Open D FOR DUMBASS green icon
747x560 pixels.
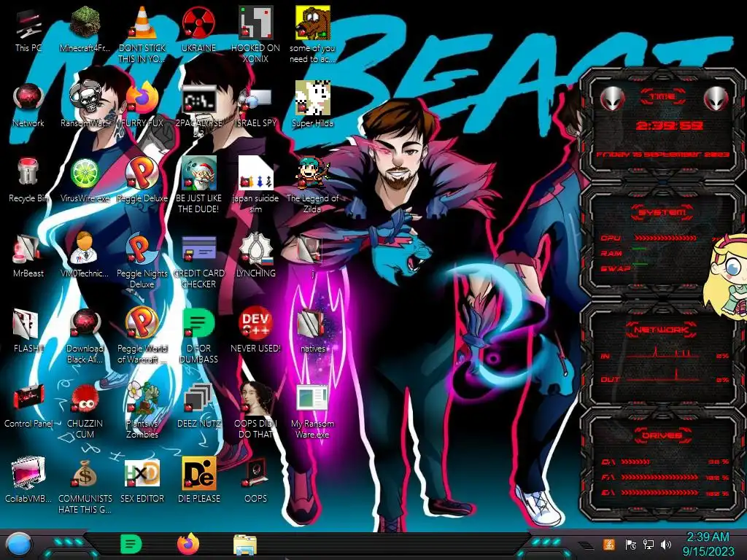click(198, 324)
